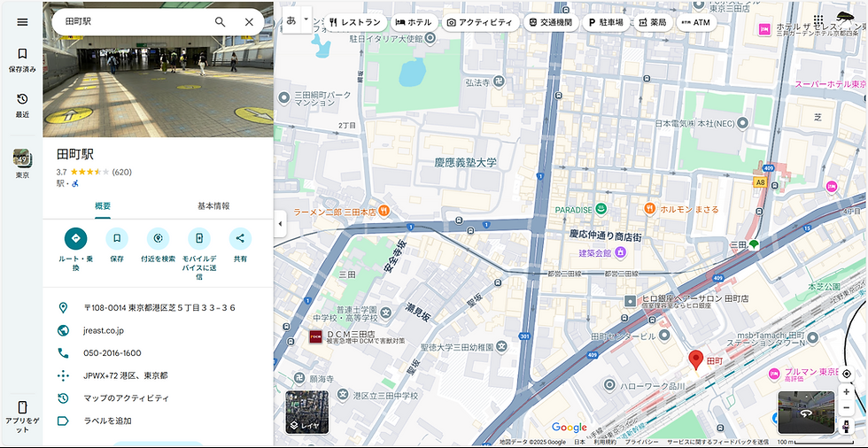Filter by アクティビティ chip

click(479, 23)
